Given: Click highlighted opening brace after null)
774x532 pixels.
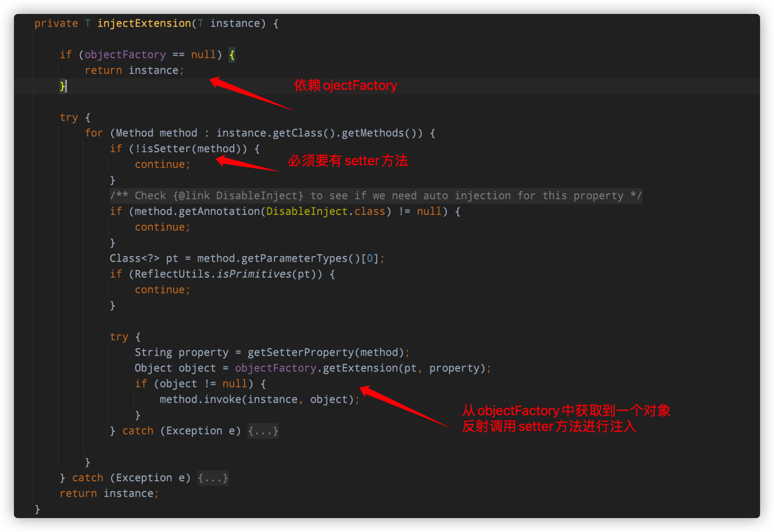Looking at the screenshot, I should pos(232,55).
